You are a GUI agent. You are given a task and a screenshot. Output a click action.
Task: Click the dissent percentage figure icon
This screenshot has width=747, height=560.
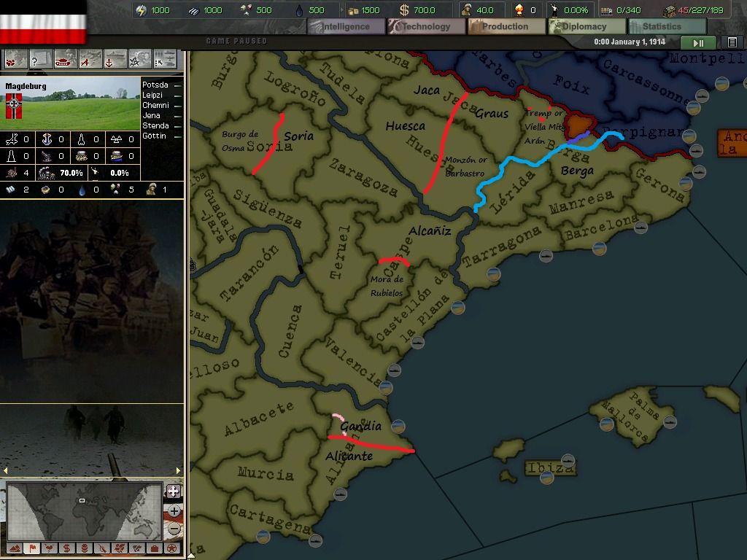tap(554, 10)
